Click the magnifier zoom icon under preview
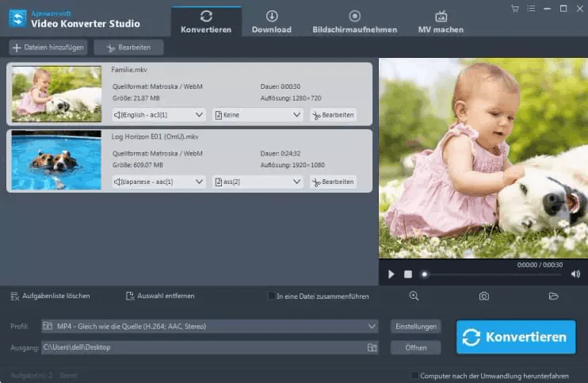This screenshot has width=588, height=383. [x=414, y=296]
